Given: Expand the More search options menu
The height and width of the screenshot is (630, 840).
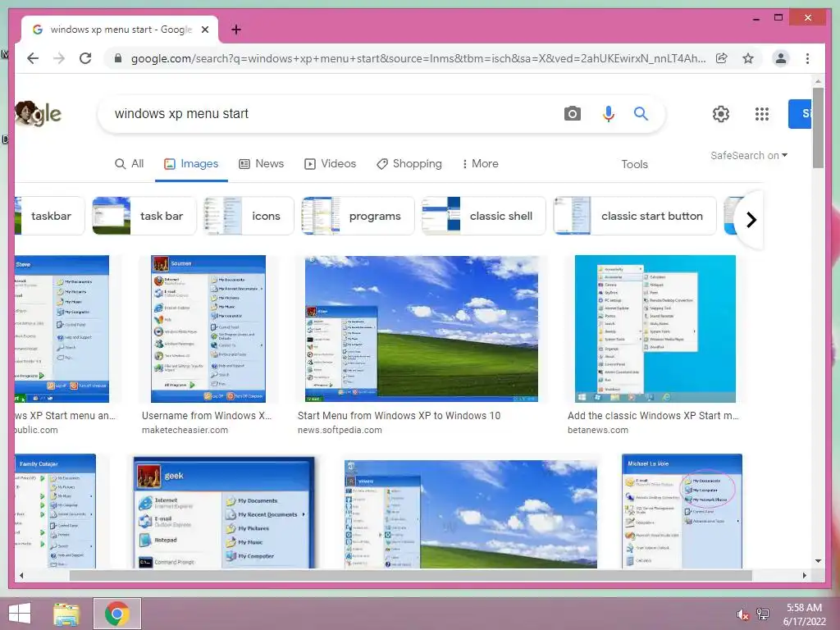Looking at the screenshot, I should (x=481, y=164).
